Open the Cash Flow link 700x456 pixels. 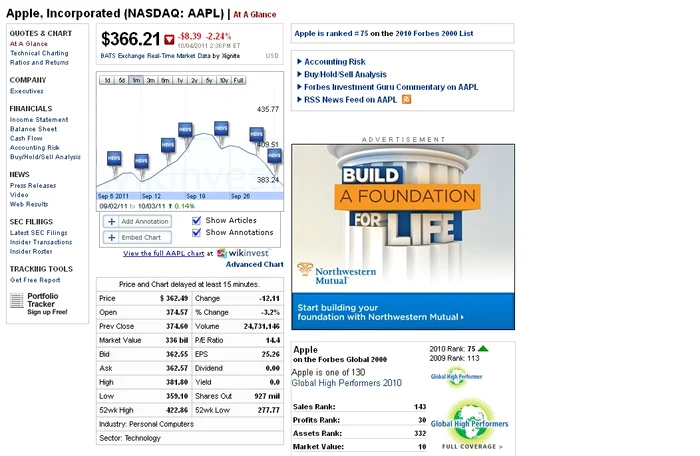click(x=26, y=138)
